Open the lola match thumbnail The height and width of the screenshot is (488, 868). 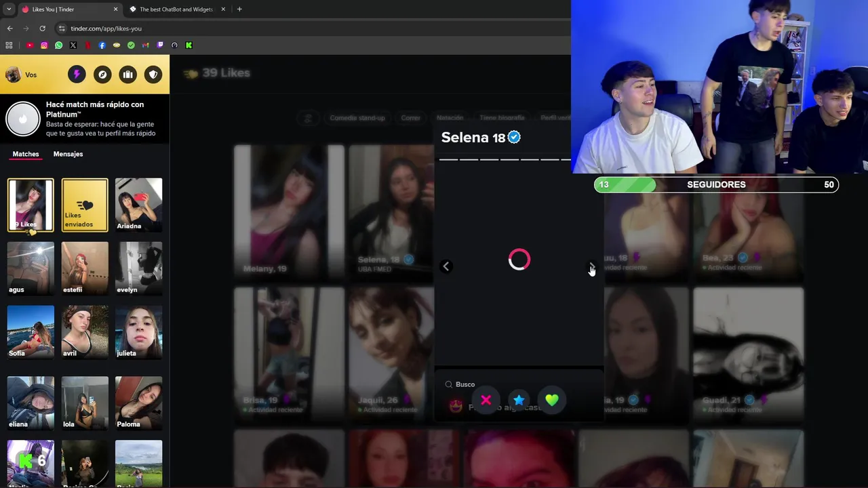pos(85,403)
